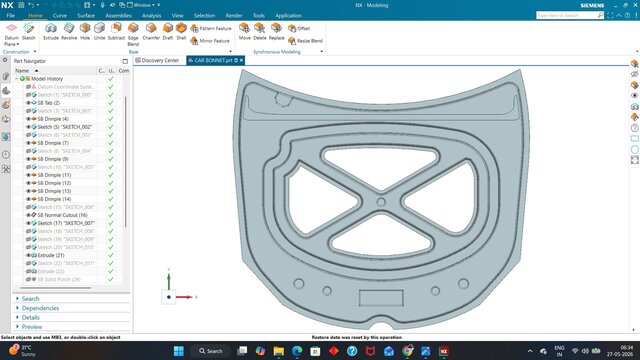640x360 pixels.
Task: Toggle visibility of SB Dimple (14)
Action: [x=28, y=199]
